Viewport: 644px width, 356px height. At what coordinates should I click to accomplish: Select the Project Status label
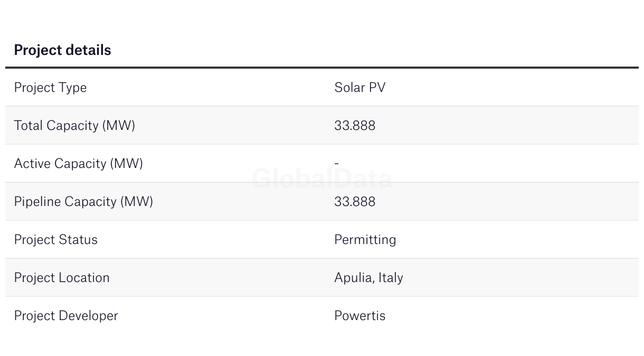click(55, 239)
